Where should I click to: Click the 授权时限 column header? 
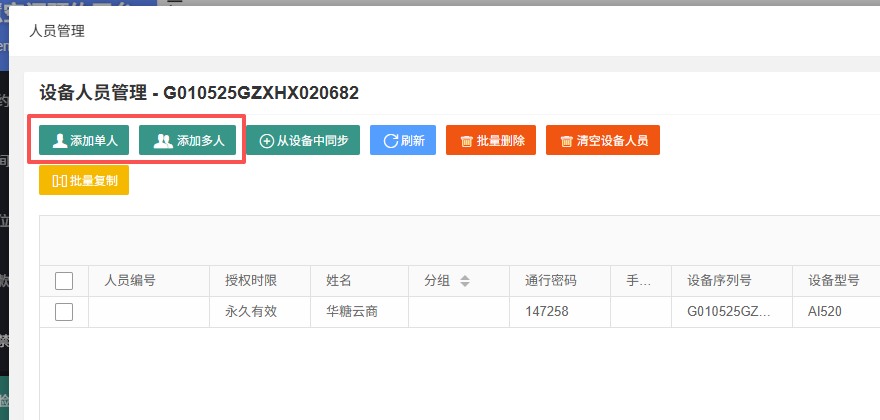(x=251, y=281)
